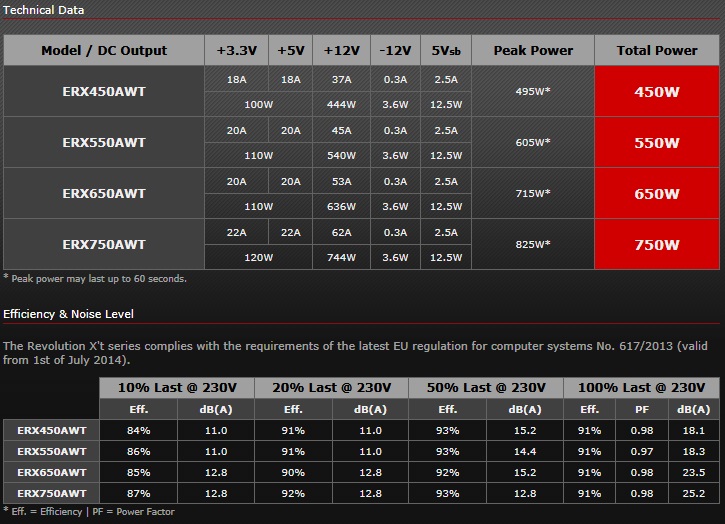Select the red "650W" total power cell
725x524 pixels.
[657, 193]
